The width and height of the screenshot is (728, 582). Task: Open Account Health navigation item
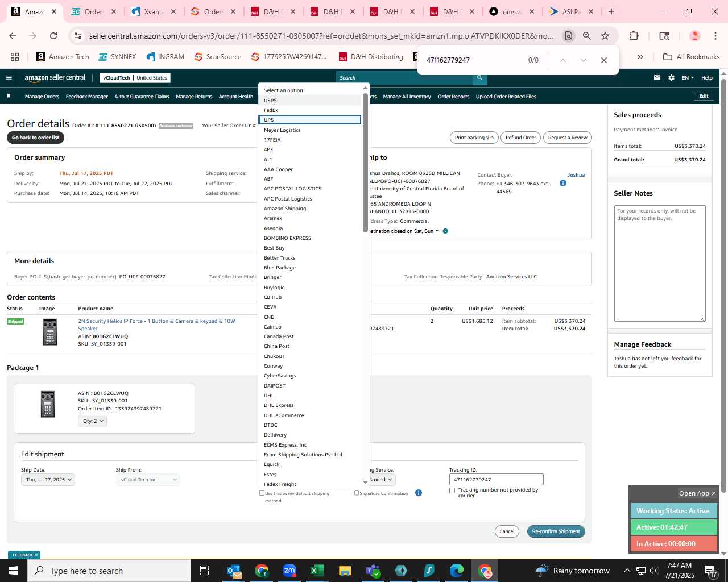236,97
